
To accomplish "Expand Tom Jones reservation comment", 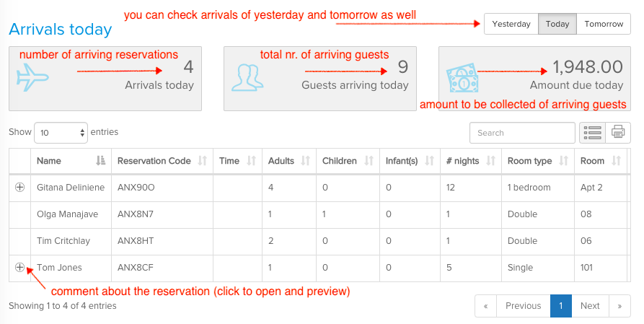I will (19, 267).
